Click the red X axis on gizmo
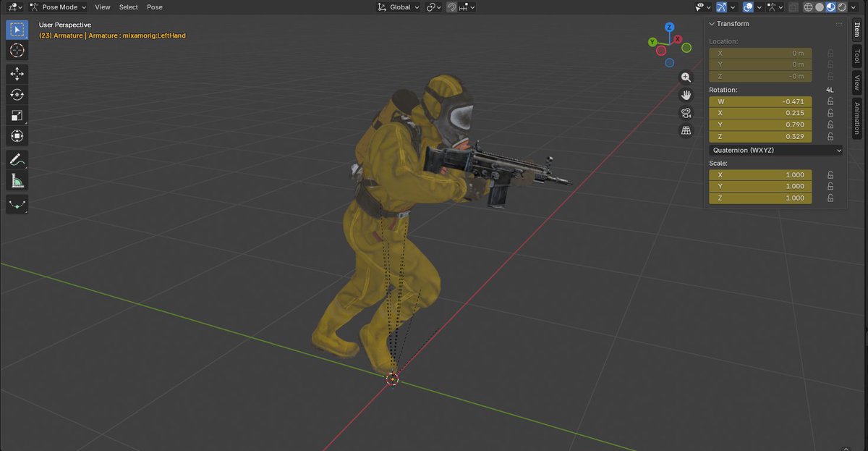Image resolution: width=868 pixels, height=451 pixels. [x=678, y=39]
